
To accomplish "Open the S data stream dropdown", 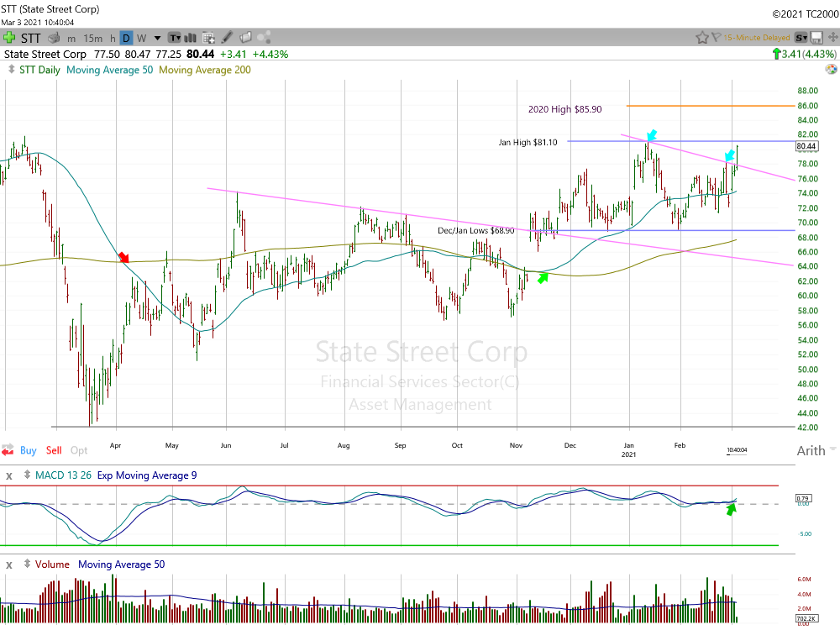I will 801,38.
